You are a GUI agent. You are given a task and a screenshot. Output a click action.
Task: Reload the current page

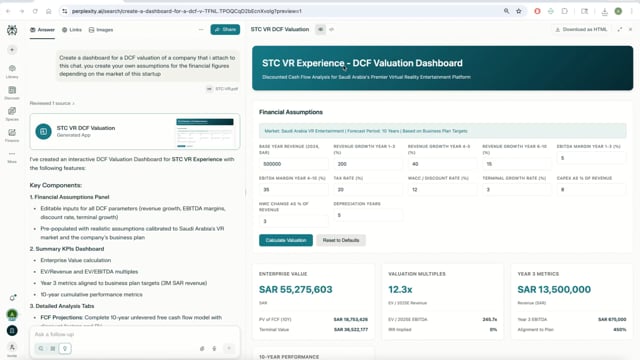35,11
